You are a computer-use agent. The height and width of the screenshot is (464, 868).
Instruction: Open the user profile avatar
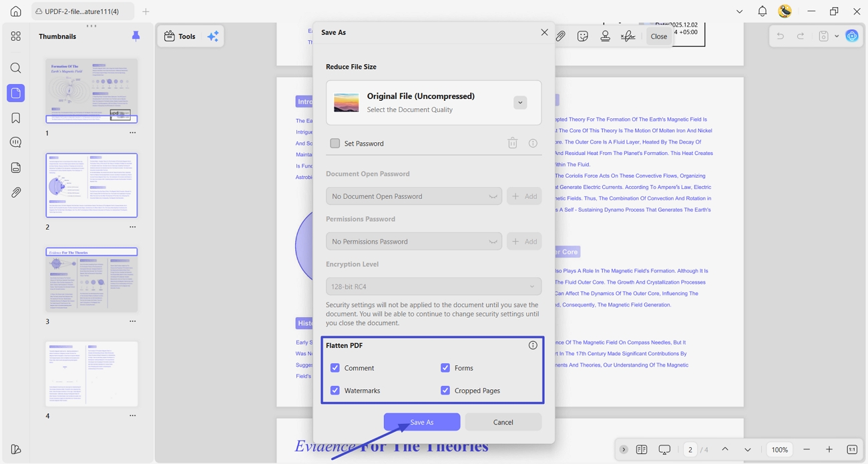[x=785, y=11]
